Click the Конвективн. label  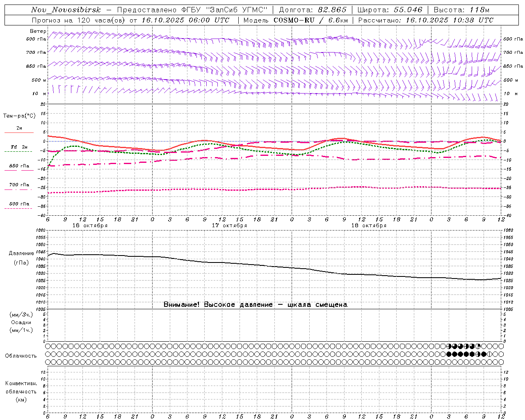tap(21, 383)
